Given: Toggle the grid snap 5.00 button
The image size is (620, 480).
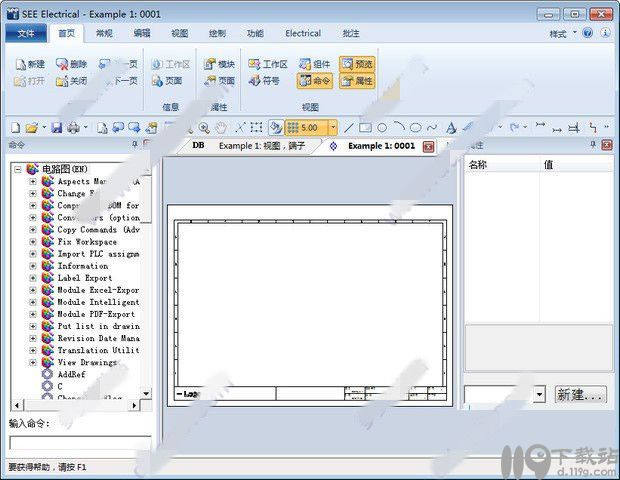Looking at the screenshot, I should click(306, 127).
